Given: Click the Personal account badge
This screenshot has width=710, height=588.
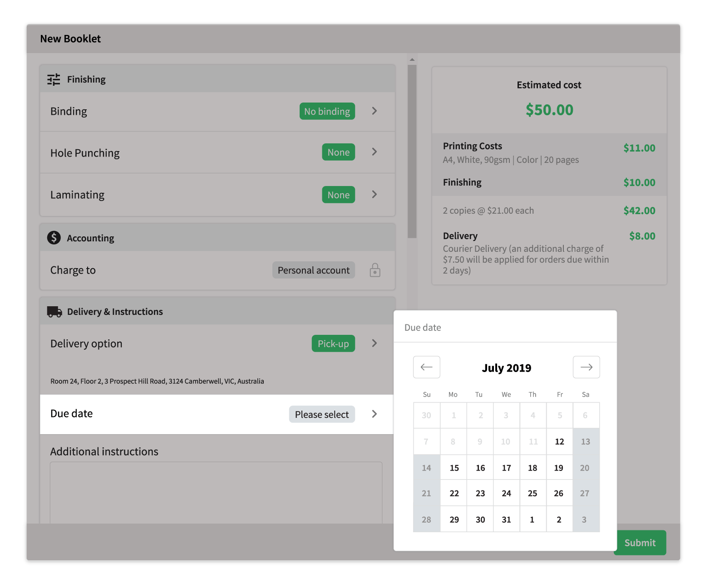Looking at the screenshot, I should coord(314,270).
